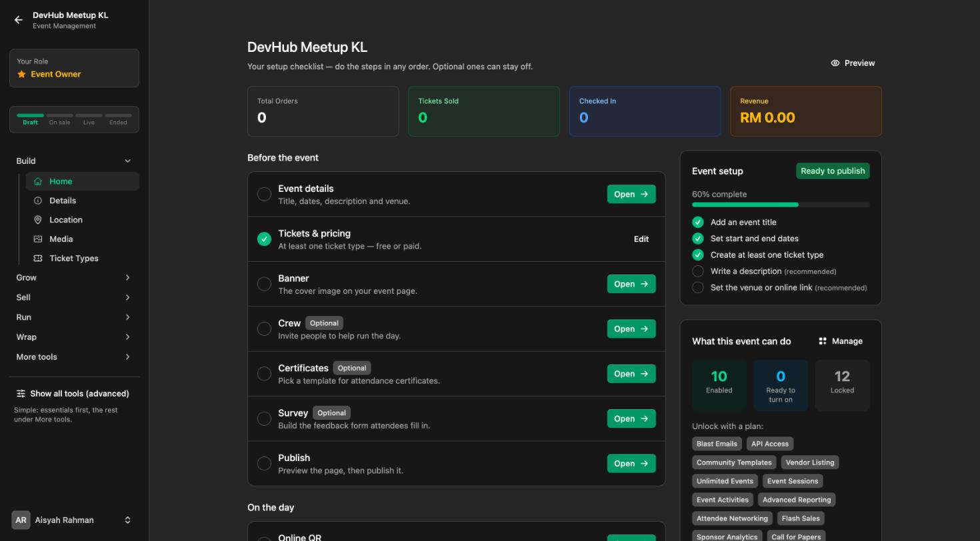
Task: Go to the Location sidebar page
Action: tap(82, 220)
